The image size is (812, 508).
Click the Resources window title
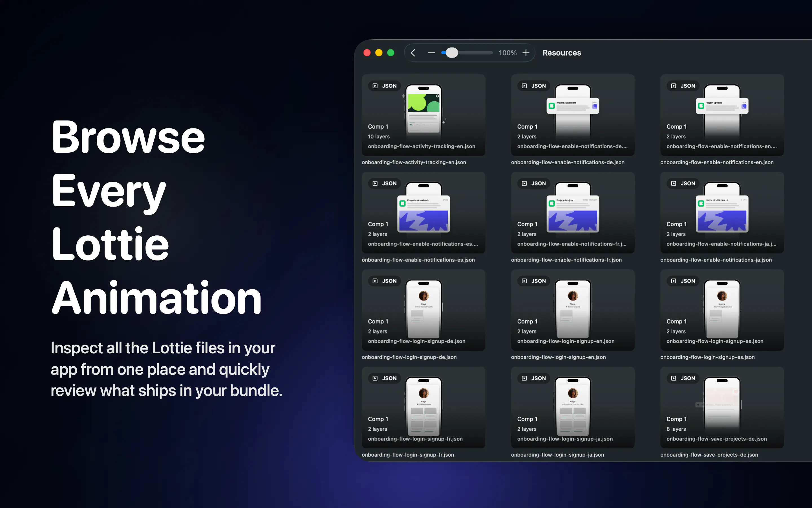562,53
